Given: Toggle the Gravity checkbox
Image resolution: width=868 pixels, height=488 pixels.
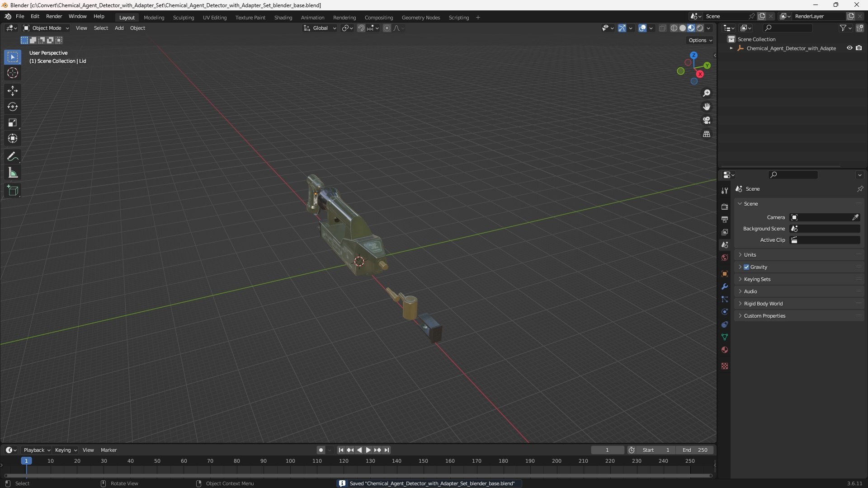Looking at the screenshot, I should point(746,267).
